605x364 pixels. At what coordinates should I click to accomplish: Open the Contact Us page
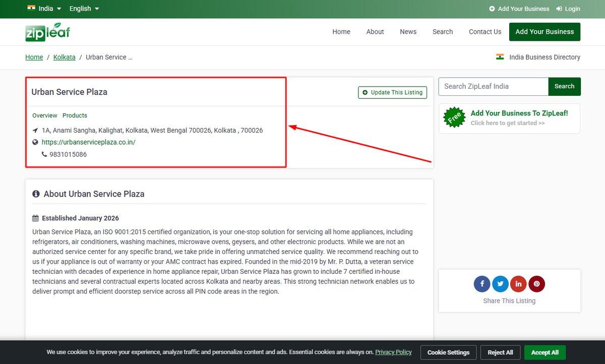(485, 32)
